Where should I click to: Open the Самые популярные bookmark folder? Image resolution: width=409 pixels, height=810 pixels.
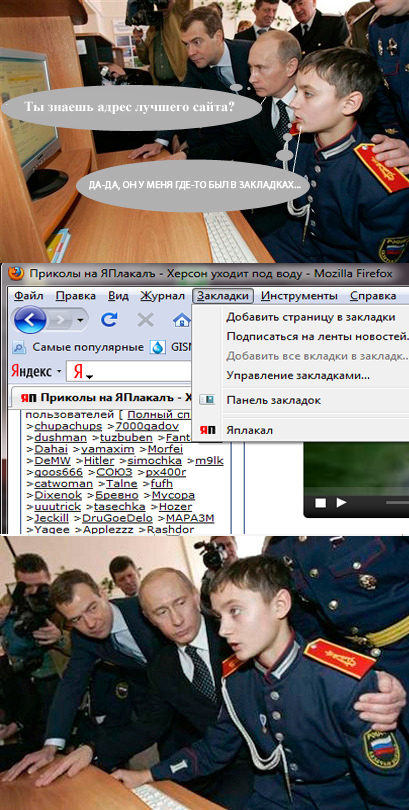pyautogui.click(x=78, y=347)
